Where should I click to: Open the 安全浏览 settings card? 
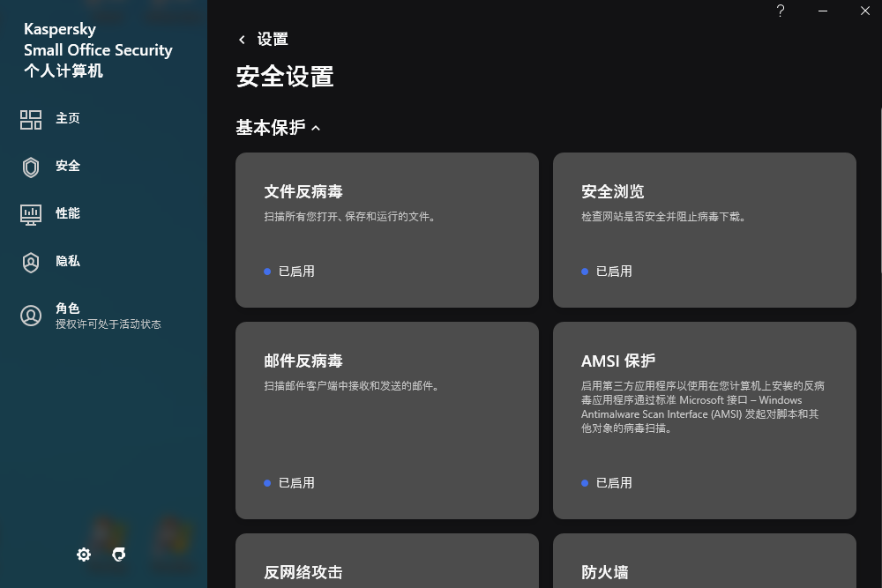coord(704,230)
